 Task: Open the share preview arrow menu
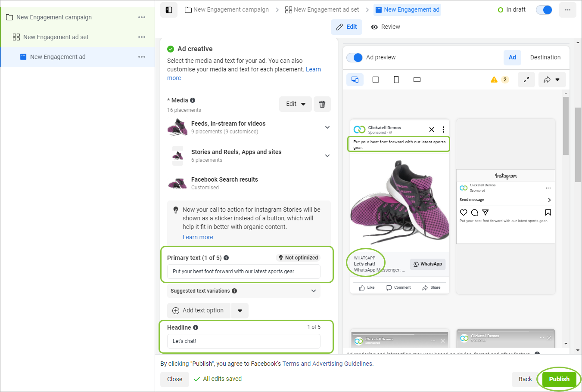click(x=552, y=80)
